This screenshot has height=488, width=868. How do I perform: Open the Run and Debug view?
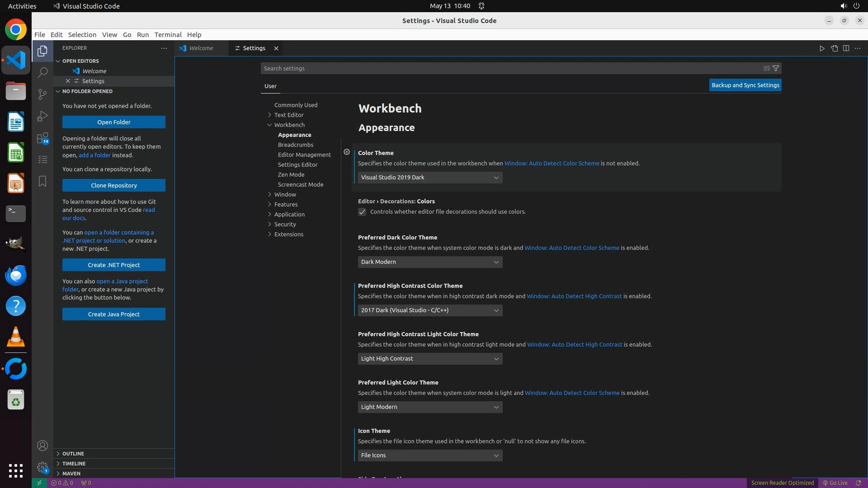(x=42, y=116)
